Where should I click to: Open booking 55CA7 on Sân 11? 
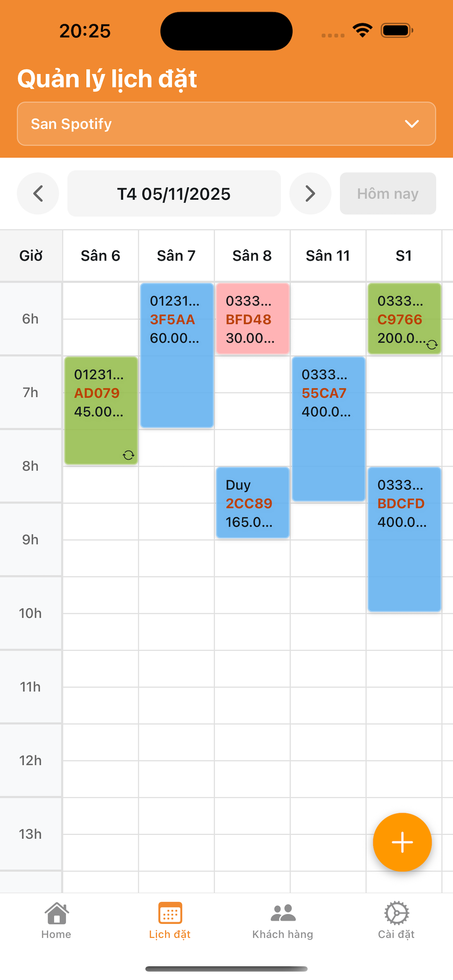click(x=328, y=429)
